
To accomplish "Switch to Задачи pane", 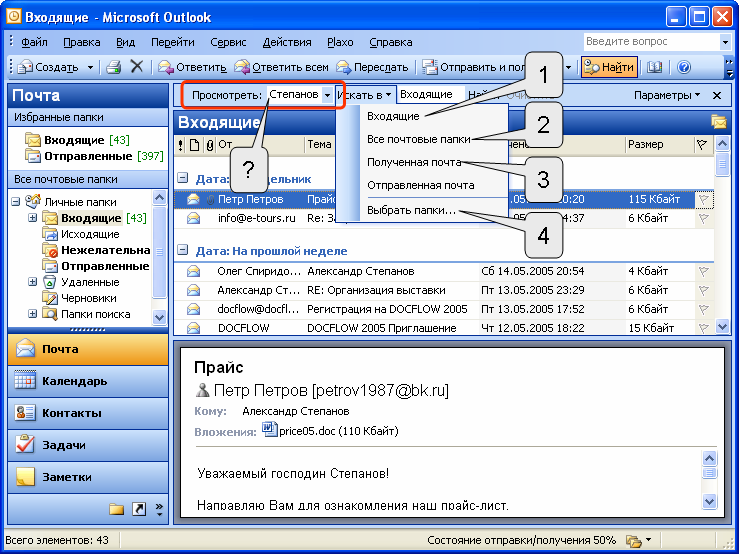I will pos(88,445).
